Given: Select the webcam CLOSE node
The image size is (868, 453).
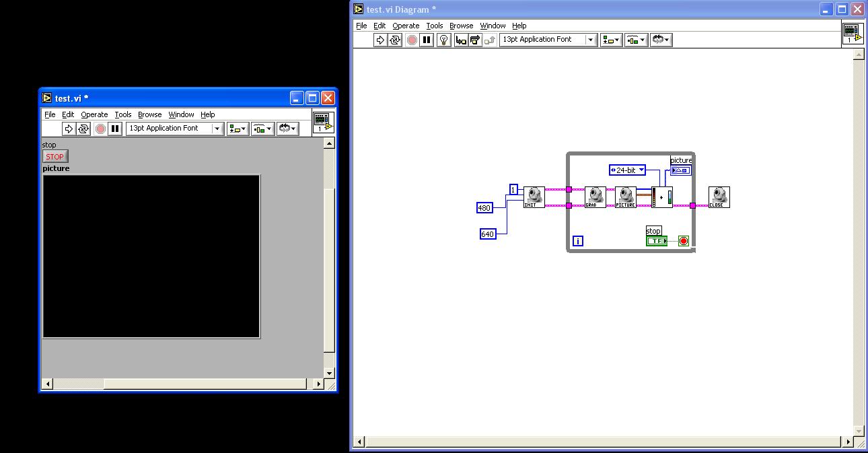Looking at the screenshot, I should (x=719, y=197).
